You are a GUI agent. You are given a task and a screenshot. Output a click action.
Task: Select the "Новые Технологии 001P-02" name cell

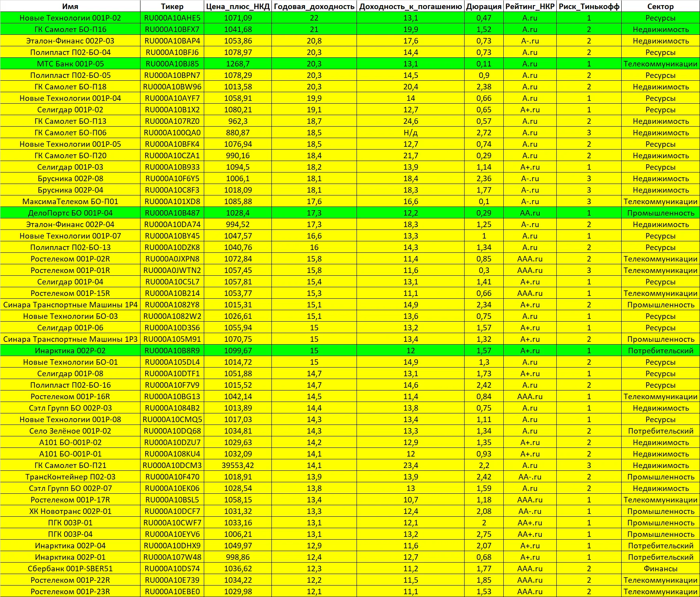(70, 18)
